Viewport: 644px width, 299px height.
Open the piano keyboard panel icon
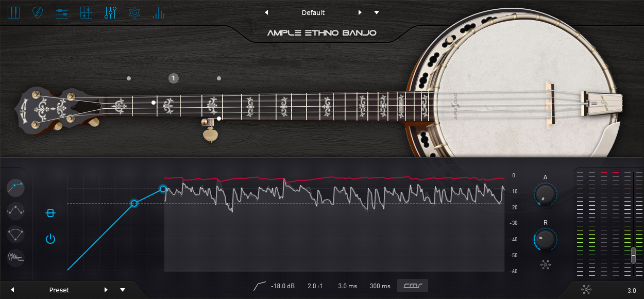[13, 12]
